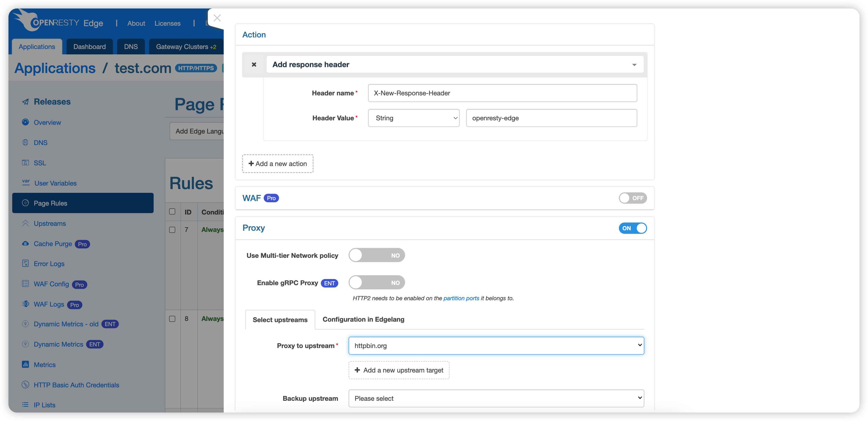
Task: Click the HTTP Basic Auth Credentials icon
Action: click(x=25, y=385)
